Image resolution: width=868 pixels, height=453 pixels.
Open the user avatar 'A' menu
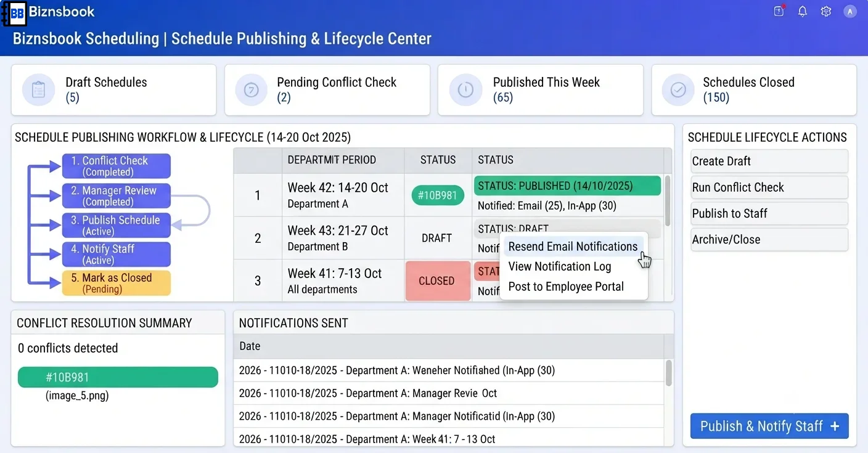(850, 11)
